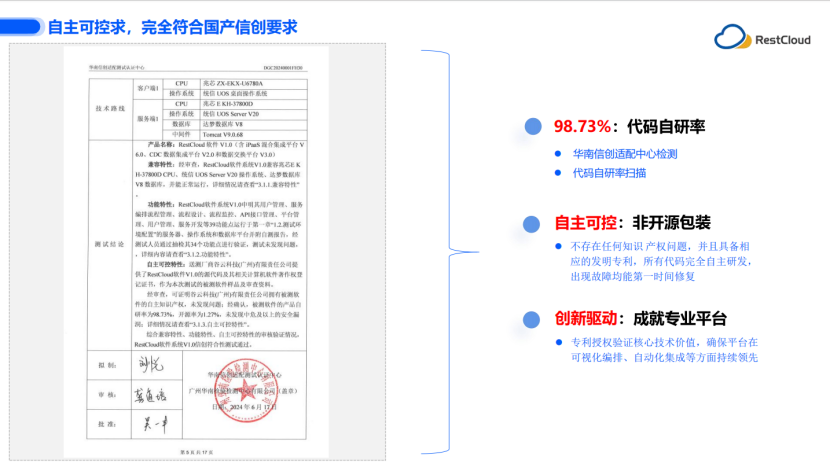The width and height of the screenshot is (831, 468).
Task: Click the red 98.73% figure
Action: click(x=582, y=127)
